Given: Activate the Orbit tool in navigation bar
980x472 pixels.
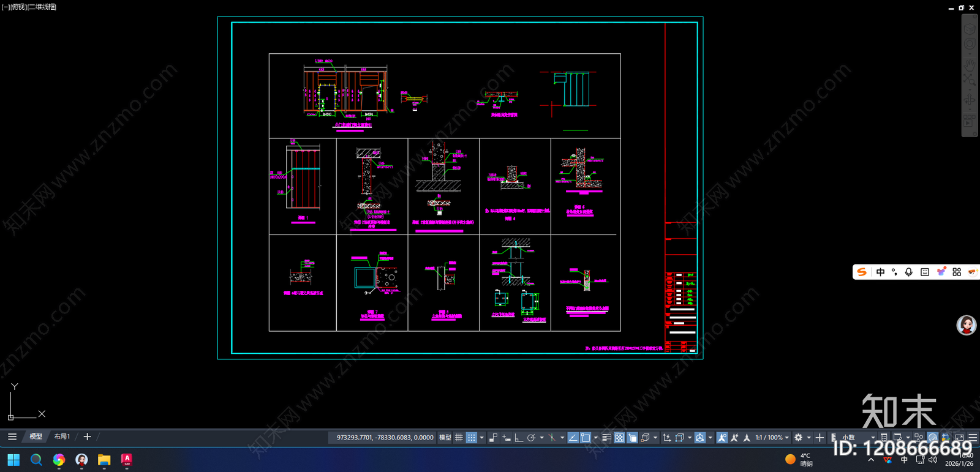Looking at the screenshot, I should click(970, 100).
